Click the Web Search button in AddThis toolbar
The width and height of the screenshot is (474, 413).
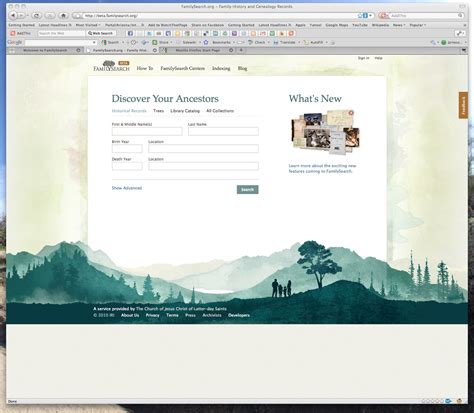click(101, 33)
